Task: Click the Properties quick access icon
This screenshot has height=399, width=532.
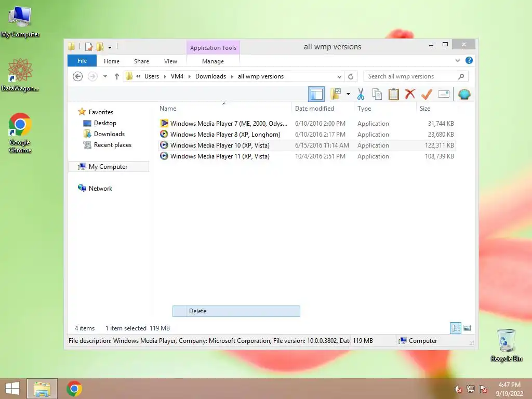Action: pyautogui.click(x=88, y=47)
